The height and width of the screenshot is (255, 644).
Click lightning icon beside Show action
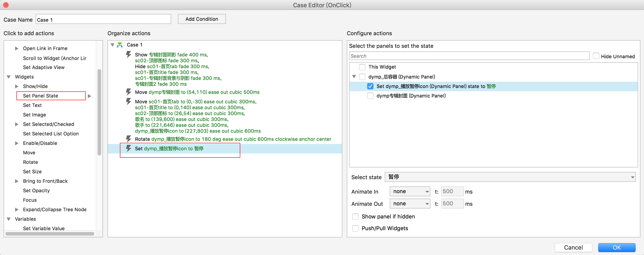pos(128,54)
